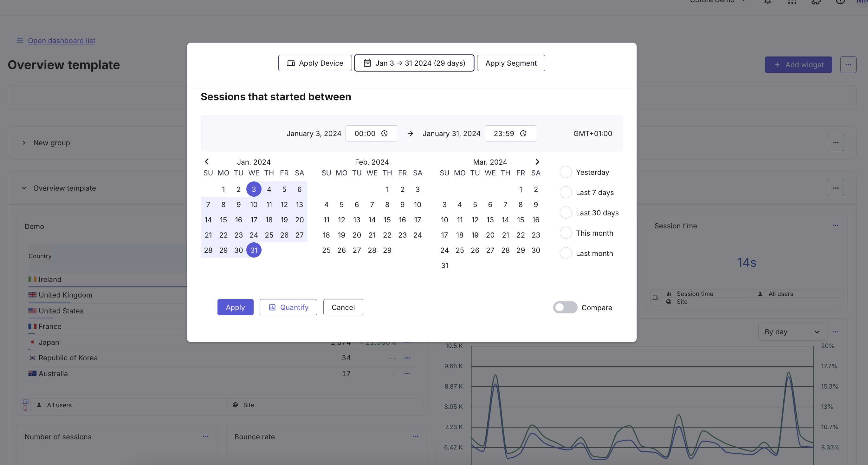
Task: Select March 15 in calendar
Action: coord(521,220)
